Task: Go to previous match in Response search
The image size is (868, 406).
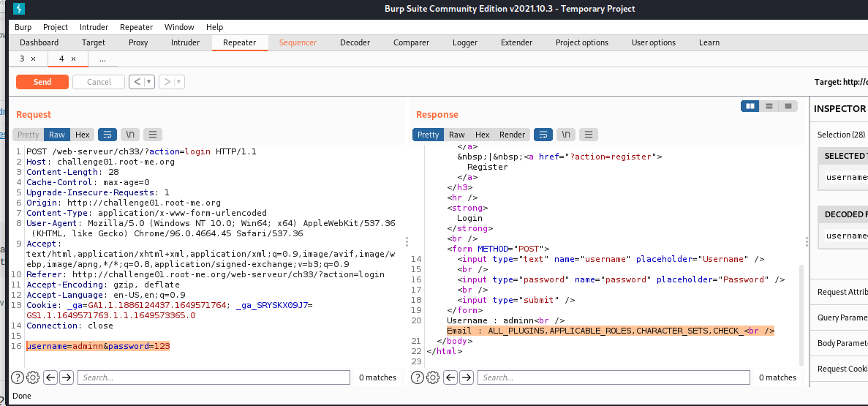Action: pos(450,377)
